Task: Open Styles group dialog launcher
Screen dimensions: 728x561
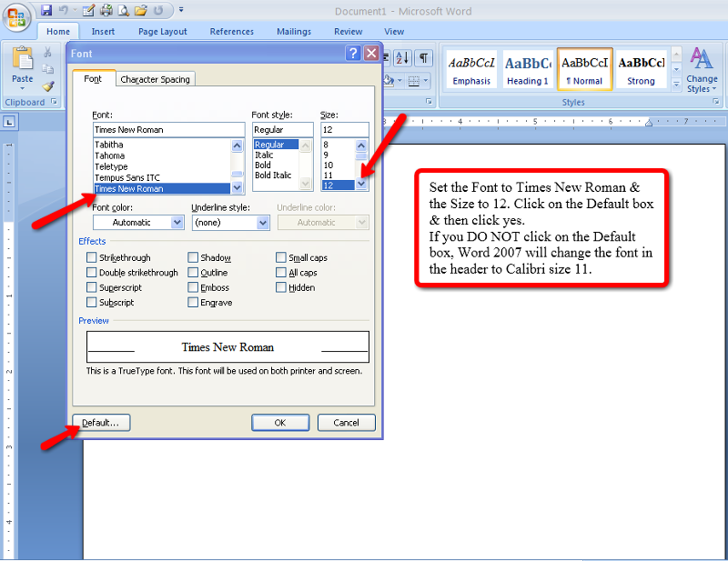Action: [x=716, y=102]
